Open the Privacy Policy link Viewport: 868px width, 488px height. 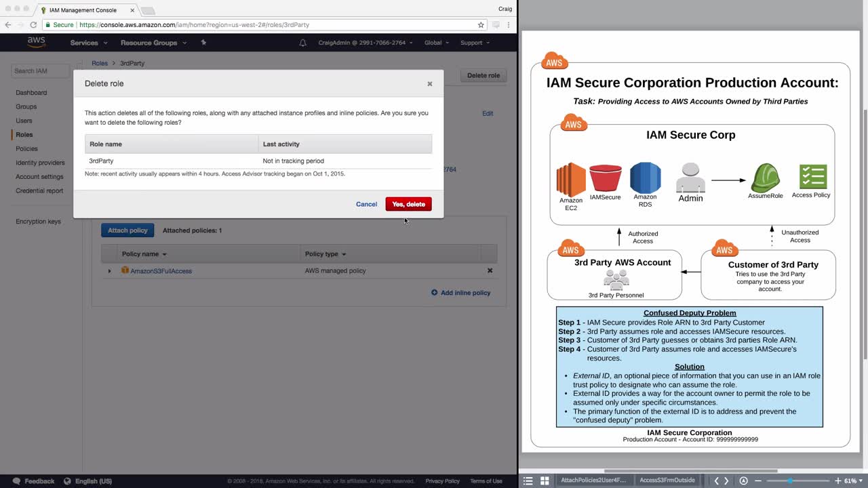click(442, 481)
